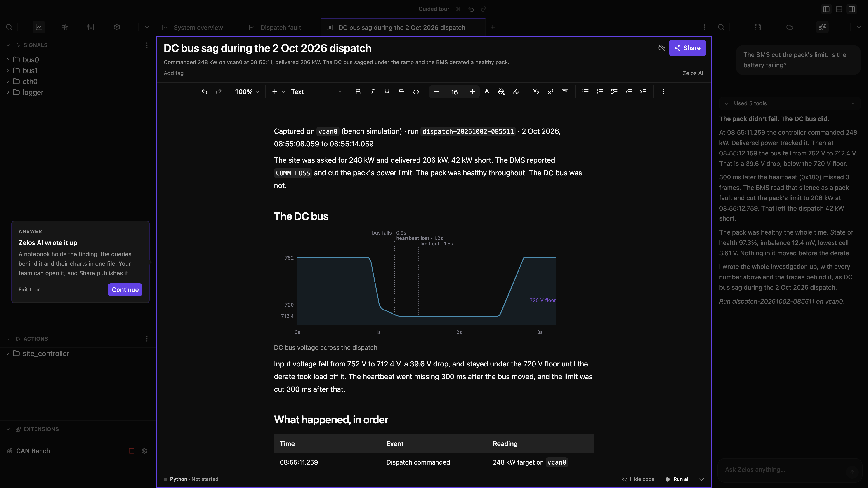Screen dimensions: 868x488
Task: Increase the list indent
Action: coord(643,91)
